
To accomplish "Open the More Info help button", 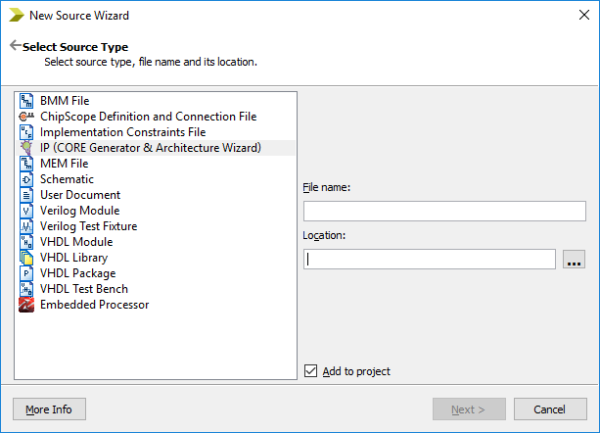I will tap(49, 409).
